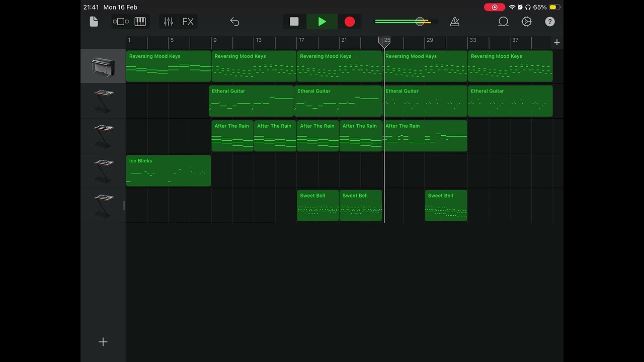This screenshot has height=362, width=644.
Task: Tap bar 29 on the ruler
Action: tap(429, 40)
